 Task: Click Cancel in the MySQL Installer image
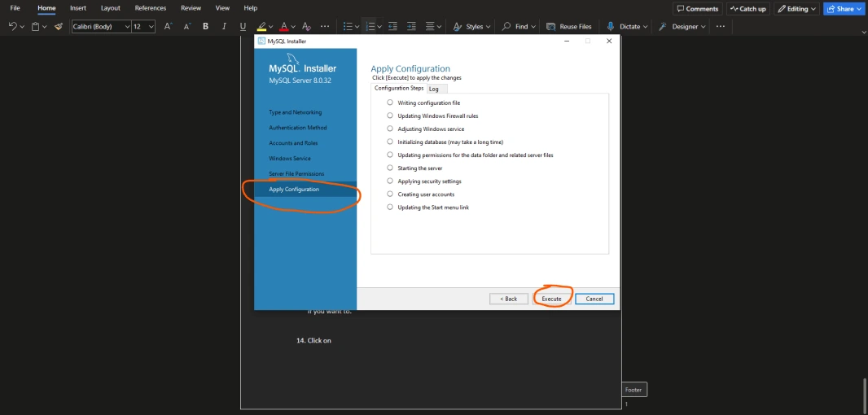(x=594, y=299)
